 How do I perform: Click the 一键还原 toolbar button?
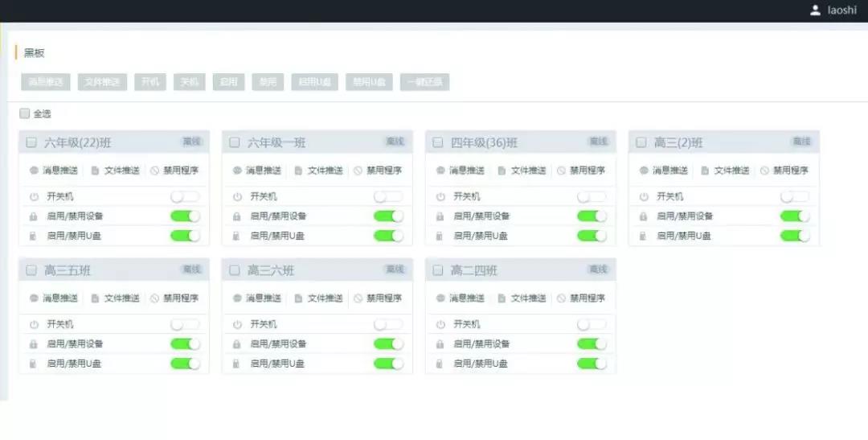click(x=424, y=82)
